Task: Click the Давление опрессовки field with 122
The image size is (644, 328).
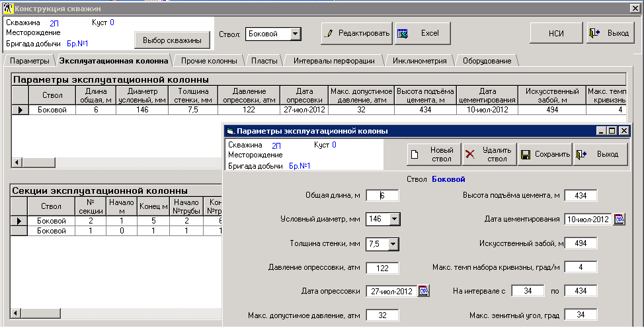Action: (382, 268)
